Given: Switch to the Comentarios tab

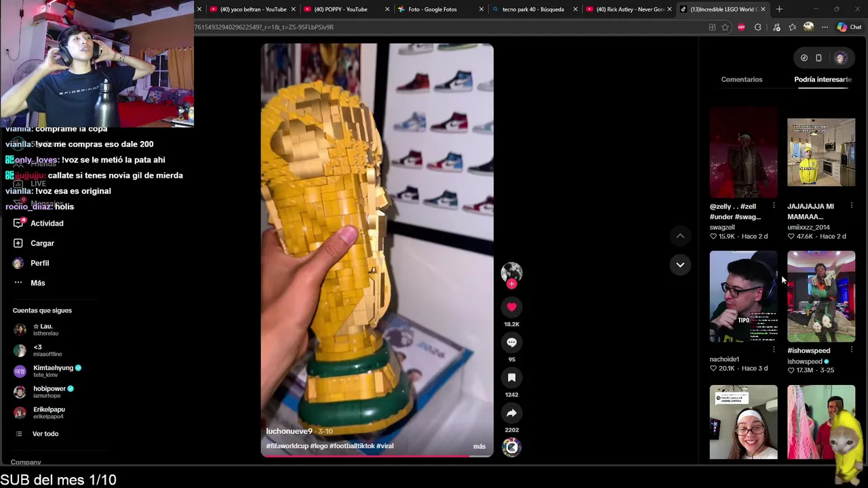Looking at the screenshot, I should click(x=742, y=79).
